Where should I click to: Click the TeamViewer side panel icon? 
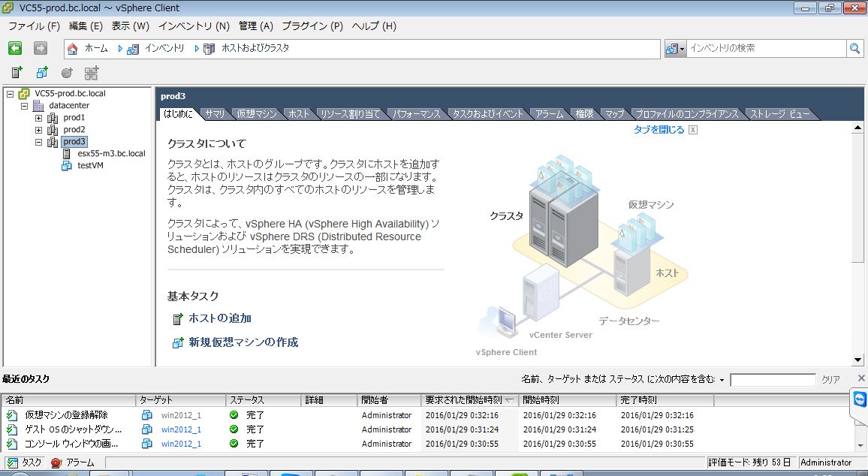click(860, 399)
